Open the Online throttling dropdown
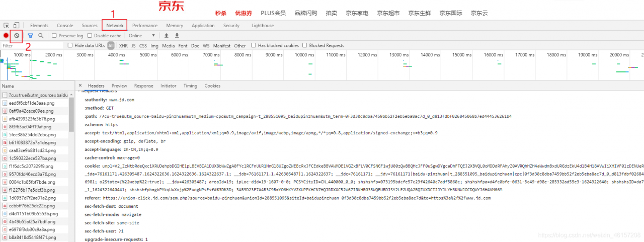Screen dimensions: 644x242 [142, 36]
